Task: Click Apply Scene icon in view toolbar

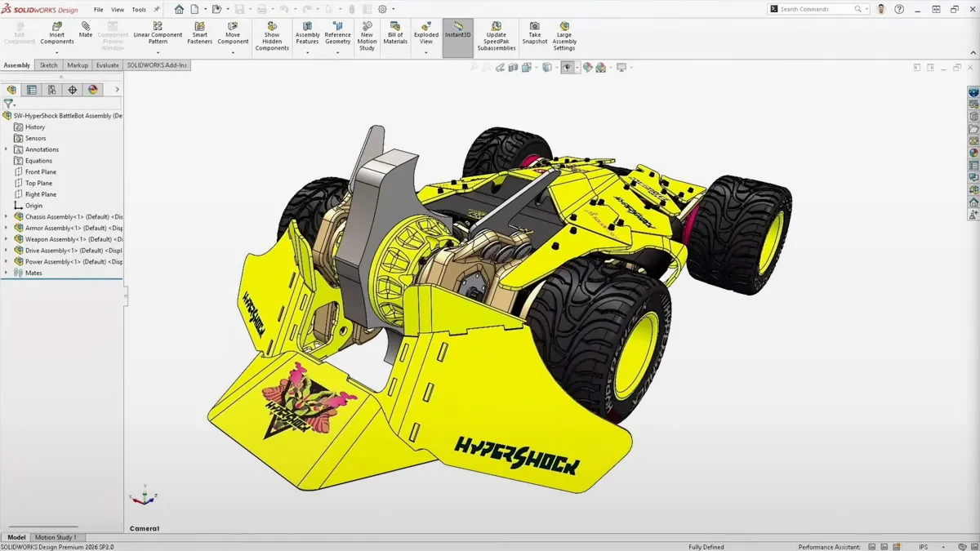Action: pyautogui.click(x=601, y=68)
